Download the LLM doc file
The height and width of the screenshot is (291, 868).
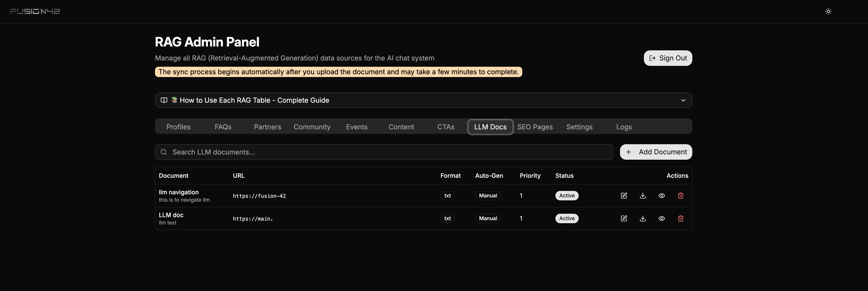(643, 219)
